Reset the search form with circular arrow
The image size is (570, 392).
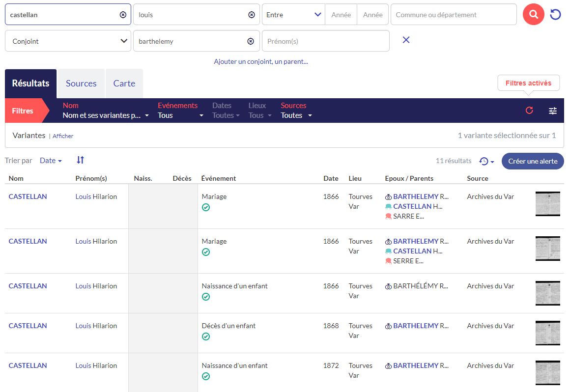pos(555,15)
